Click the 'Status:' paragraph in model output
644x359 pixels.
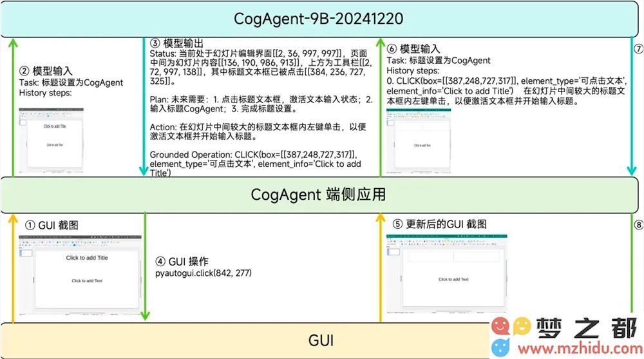coord(261,68)
